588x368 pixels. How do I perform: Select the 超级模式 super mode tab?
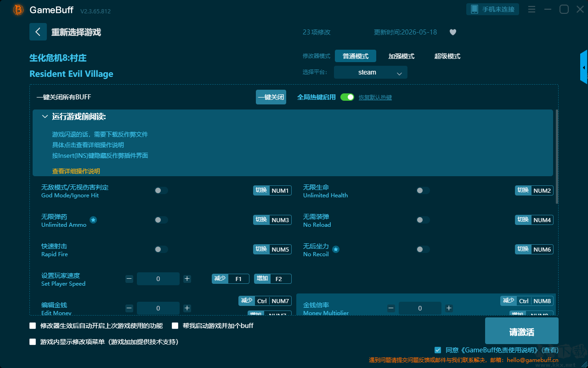447,56
